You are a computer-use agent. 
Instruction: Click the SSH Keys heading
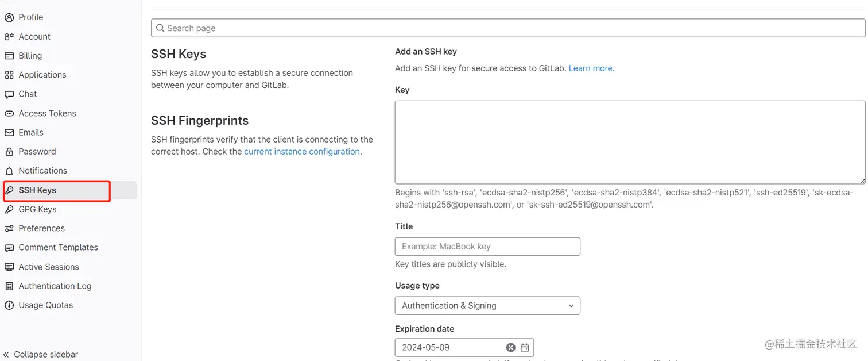click(x=179, y=54)
